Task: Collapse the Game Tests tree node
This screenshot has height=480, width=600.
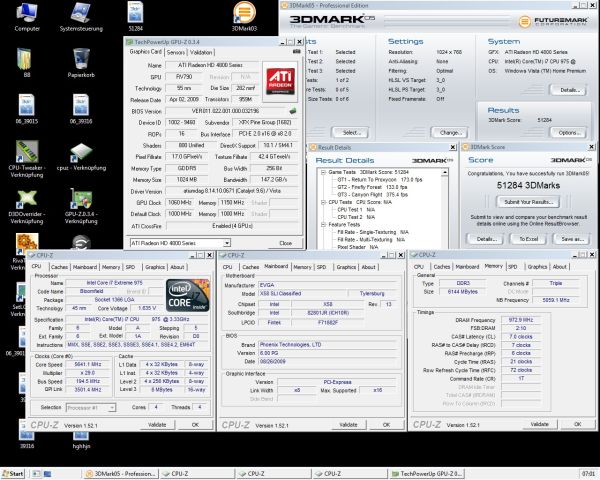Action: click(x=323, y=172)
